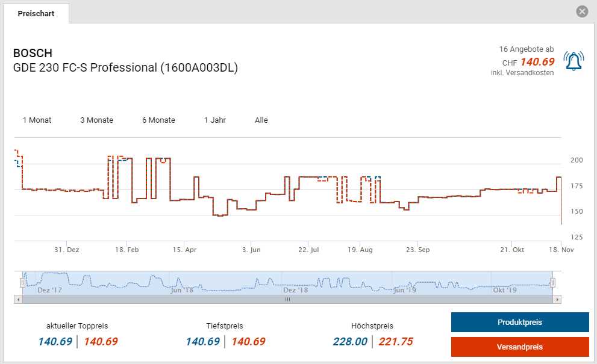The image size is (597, 364).
Task: Click the scrollbar grip in the center
Action: 287,299
